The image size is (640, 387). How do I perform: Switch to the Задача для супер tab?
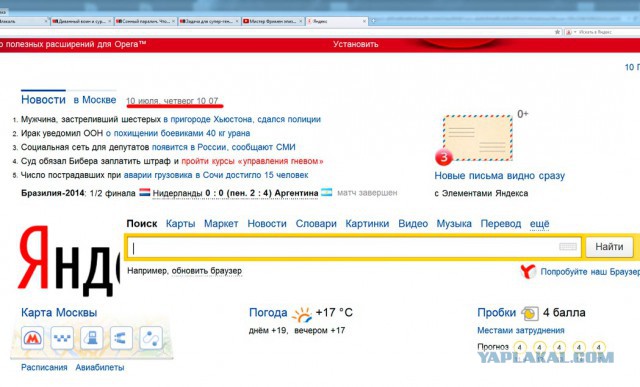click(x=209, y=21)
